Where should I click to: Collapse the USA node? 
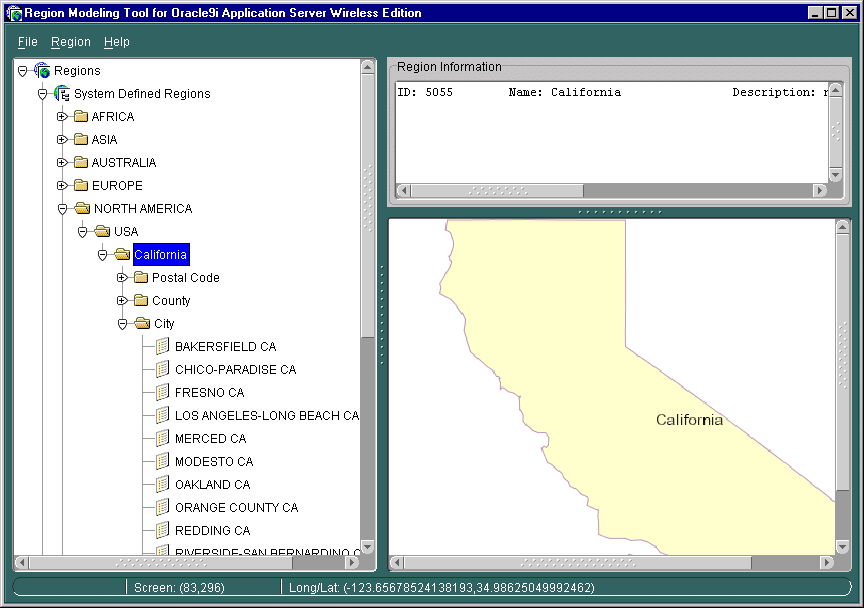(83, 232)
